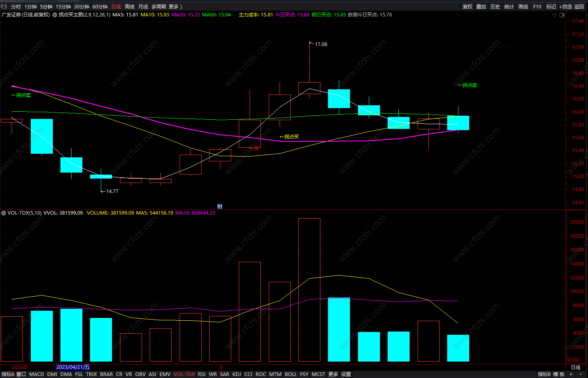Open F10 company info
Screen dimensions: 588x378
pyautogui.click(x=537, y=7)
